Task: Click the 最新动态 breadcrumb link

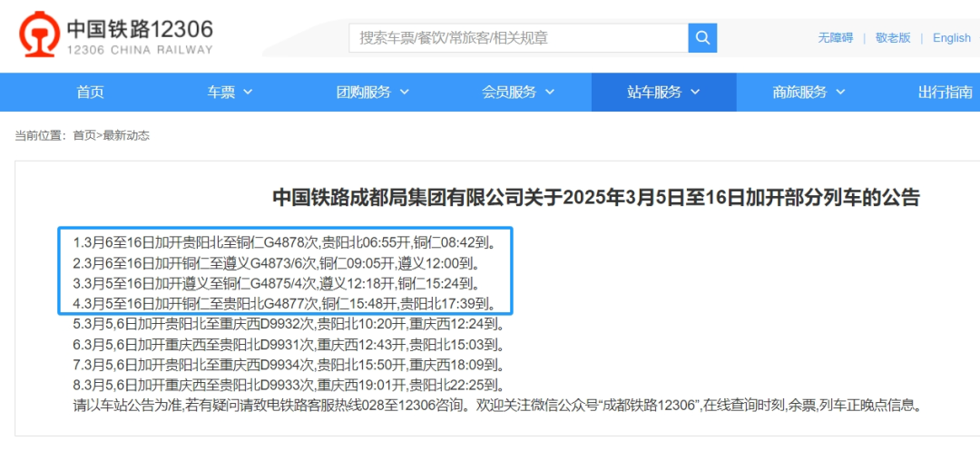Action: tap(126, 135)
